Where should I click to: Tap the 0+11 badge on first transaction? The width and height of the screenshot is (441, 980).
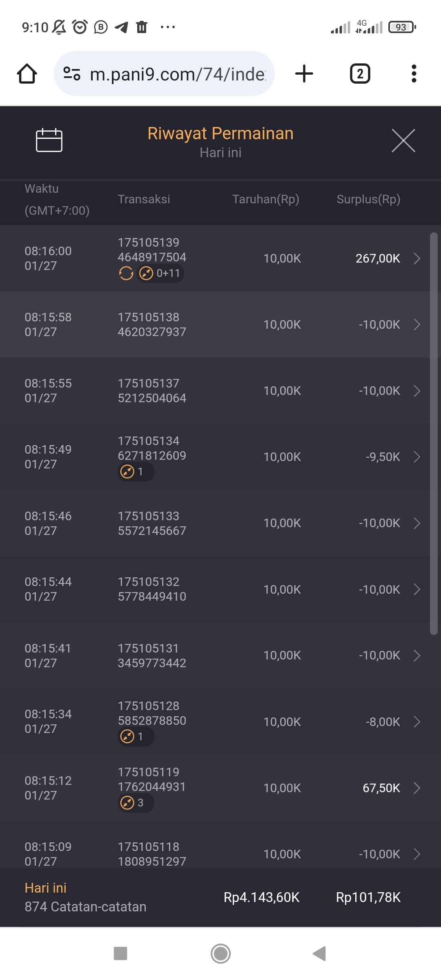point(160,273)
